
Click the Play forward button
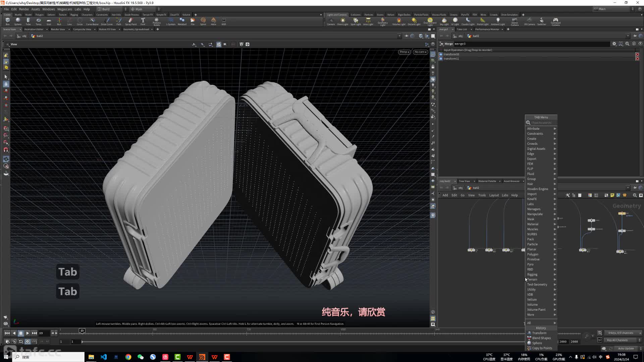click(28, 333)
